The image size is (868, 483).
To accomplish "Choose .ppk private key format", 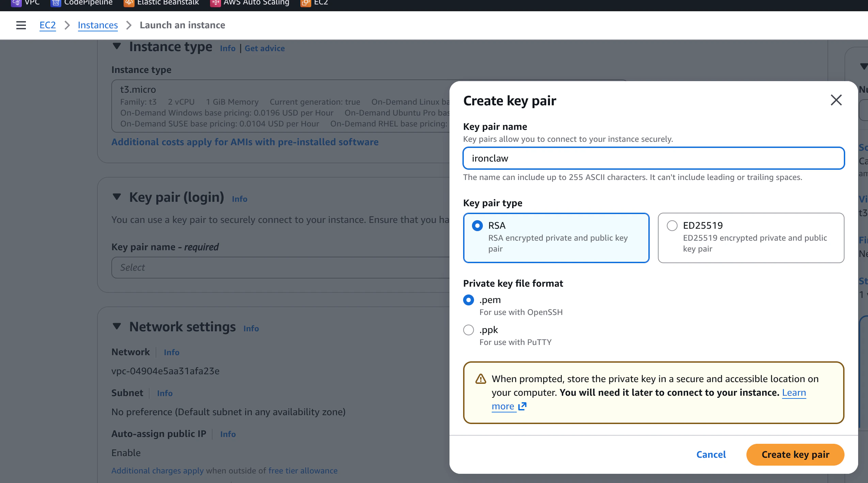I will pyautogui.click(x=469, y=330).
